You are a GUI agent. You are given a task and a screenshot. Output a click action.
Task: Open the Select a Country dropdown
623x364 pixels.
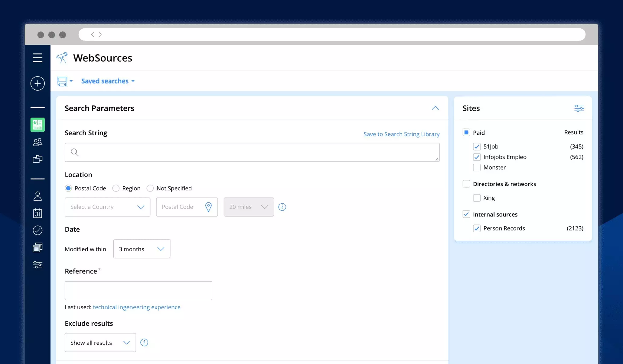(107, 207)
